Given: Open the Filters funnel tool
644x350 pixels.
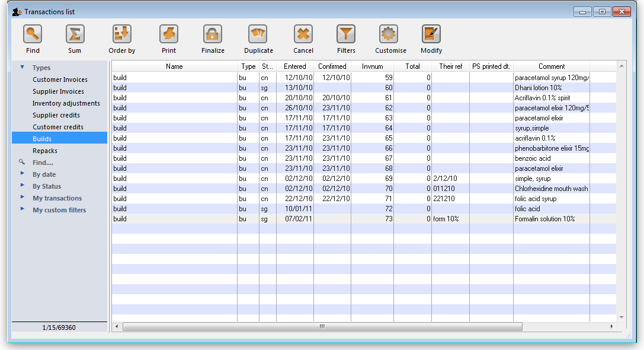Looking at the screenshot, I should [x=346, y=34].
